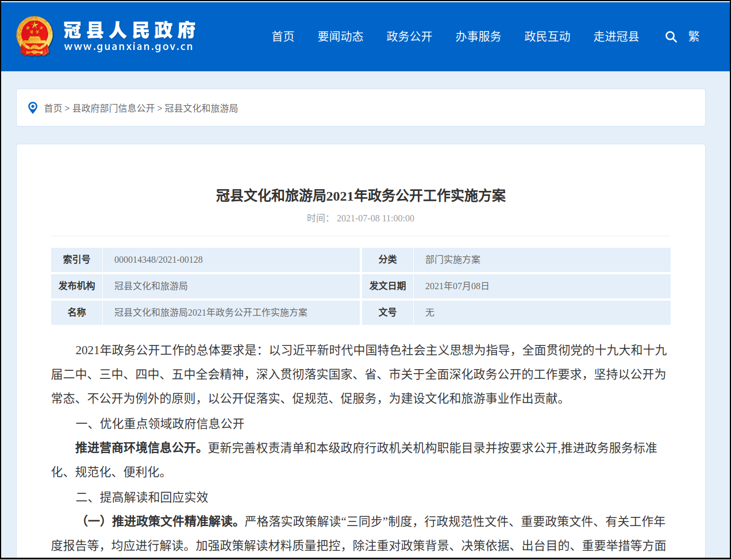Select the 部门实施方案 category value
The image size is (731, 560).
pos(453,259)
